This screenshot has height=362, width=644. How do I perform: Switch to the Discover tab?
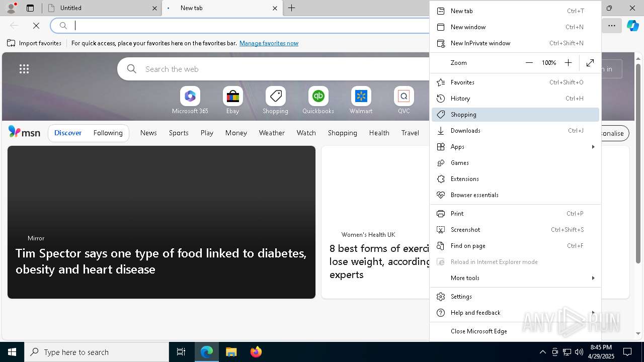coord(68,133)
